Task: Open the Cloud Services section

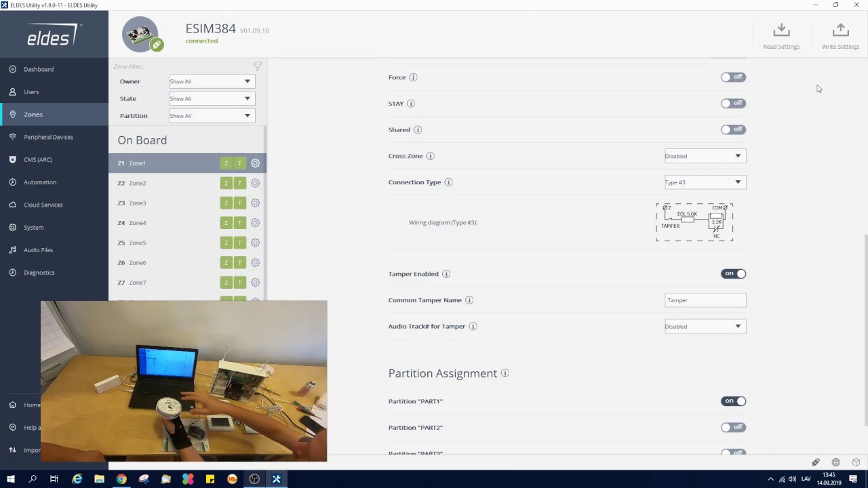Action: pyautogui.click(x=54, y=205)
